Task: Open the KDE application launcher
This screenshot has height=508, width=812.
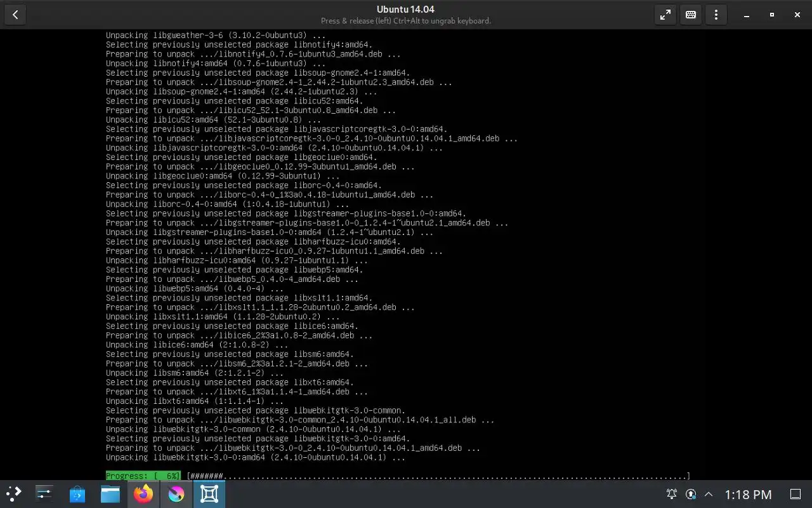Action: 14,493
